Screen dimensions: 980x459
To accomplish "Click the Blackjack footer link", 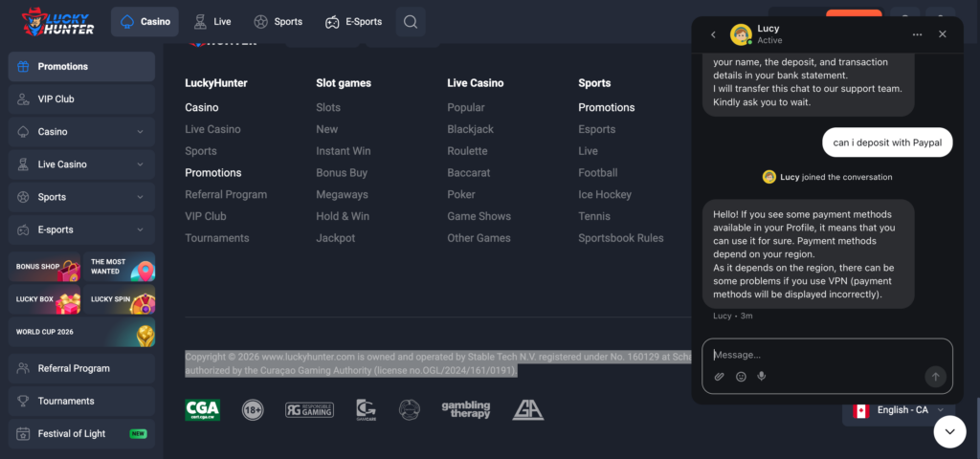I will click(x=471, y=129).
